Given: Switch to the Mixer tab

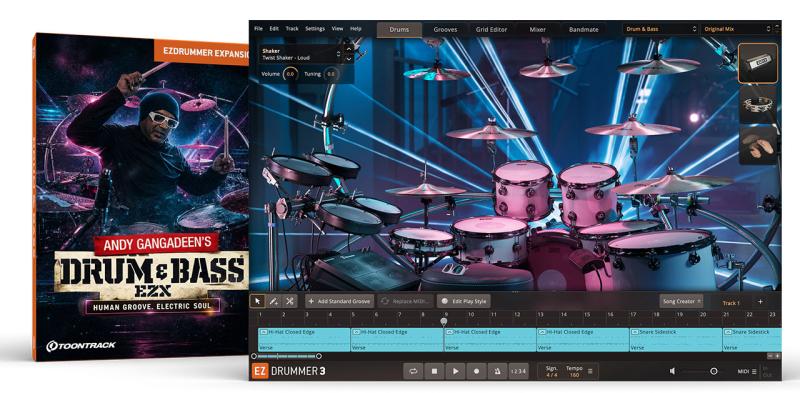Looking at the screenshot, I should point(537,30).
